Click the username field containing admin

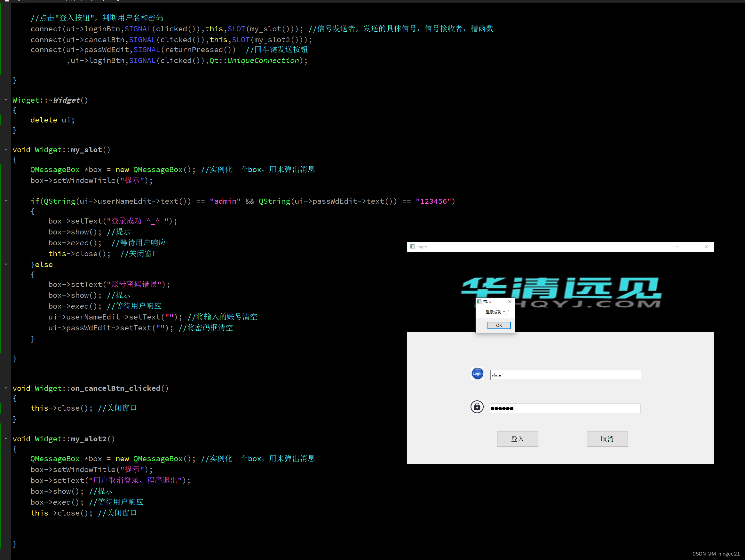[566, 375]
